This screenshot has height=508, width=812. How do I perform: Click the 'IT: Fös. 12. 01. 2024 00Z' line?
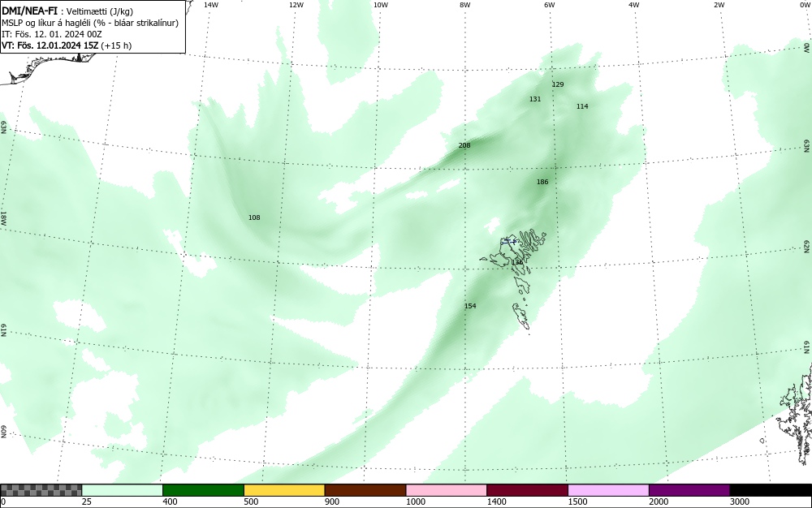pos(52,34)
